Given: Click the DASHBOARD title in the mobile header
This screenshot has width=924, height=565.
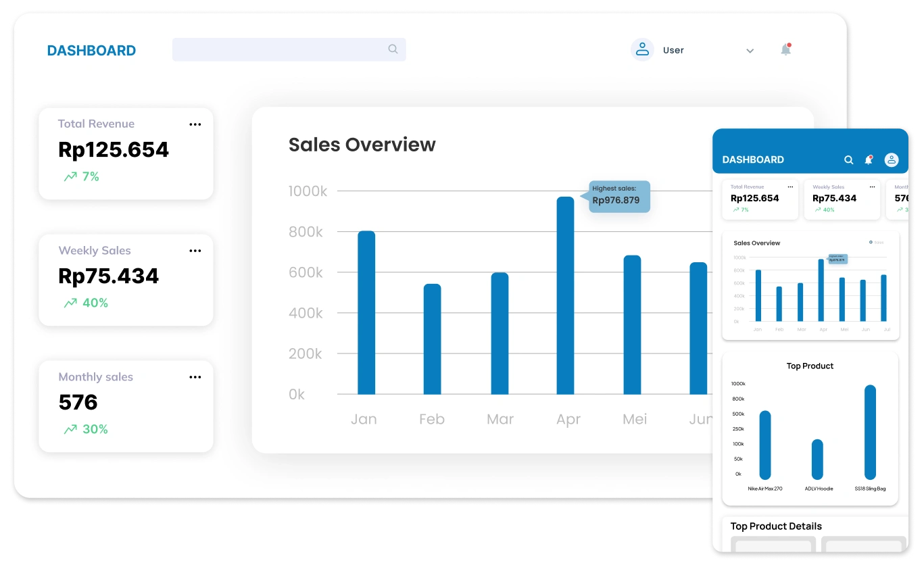Looking at the screenshot, I should [x=753, y=160].
